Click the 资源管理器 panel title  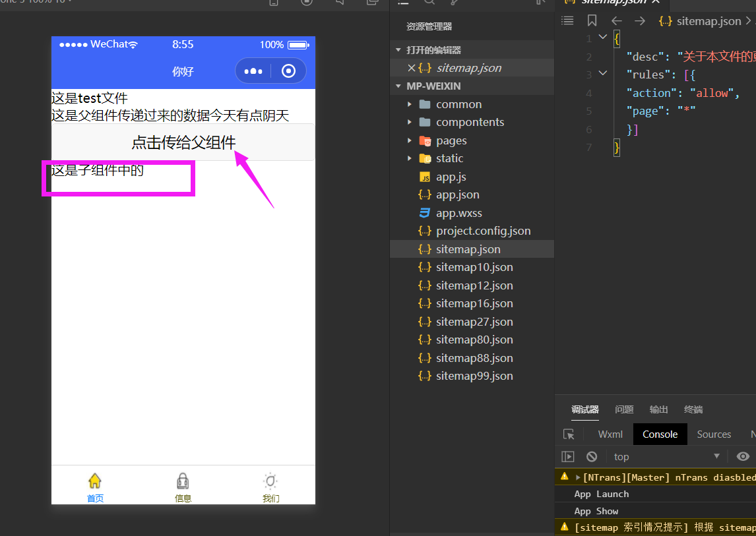click(429, 26)
